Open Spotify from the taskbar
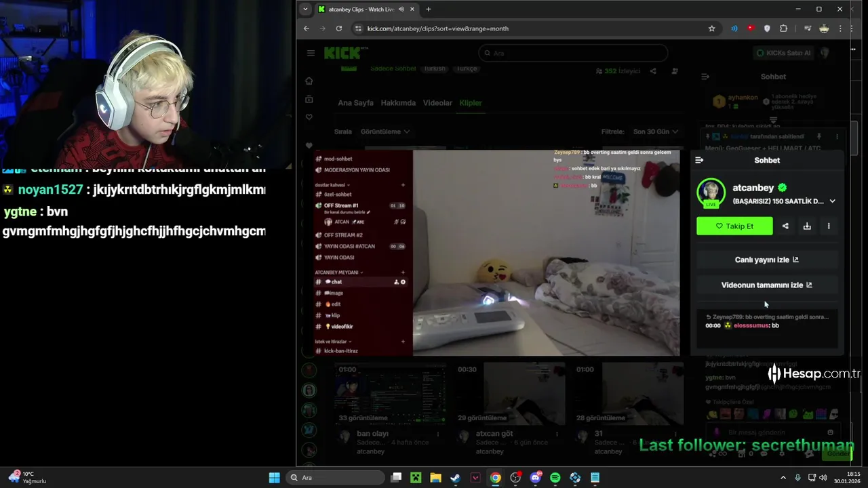 click(555, 478)
